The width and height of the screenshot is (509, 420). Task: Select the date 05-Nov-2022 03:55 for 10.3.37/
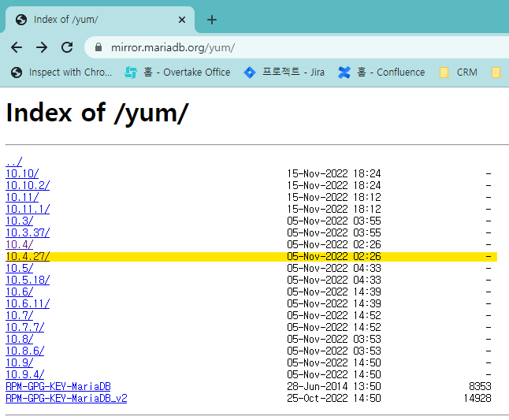(x=334, y=232)
